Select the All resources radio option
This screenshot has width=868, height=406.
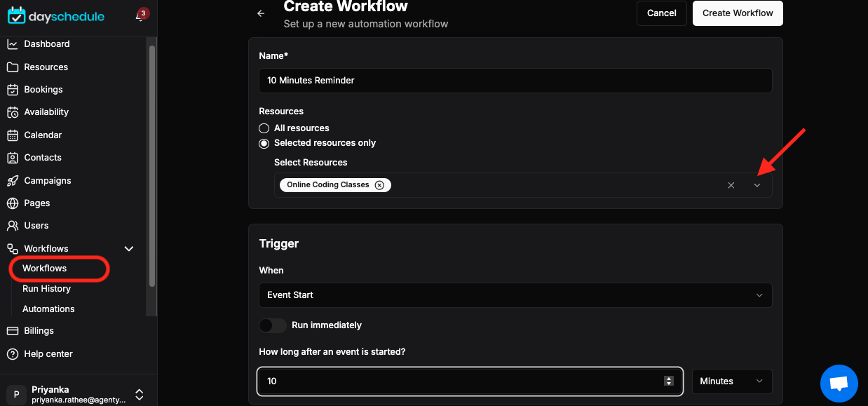tap(264, 128)
